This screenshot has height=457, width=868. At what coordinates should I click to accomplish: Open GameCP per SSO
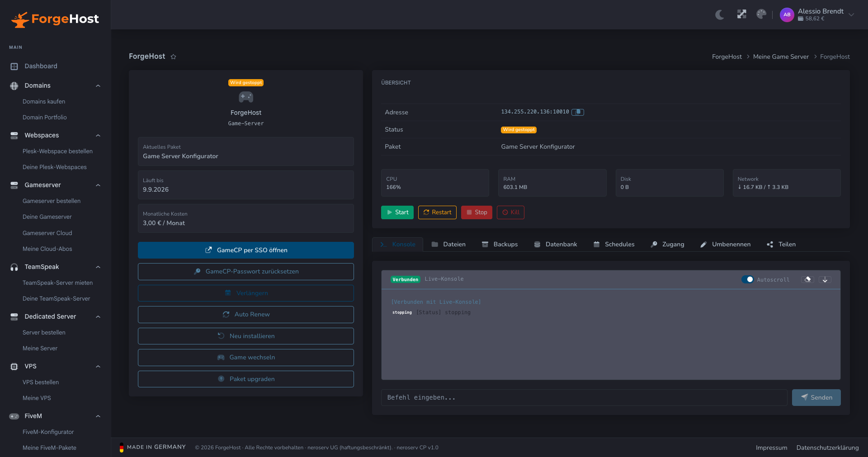[246, 250]
